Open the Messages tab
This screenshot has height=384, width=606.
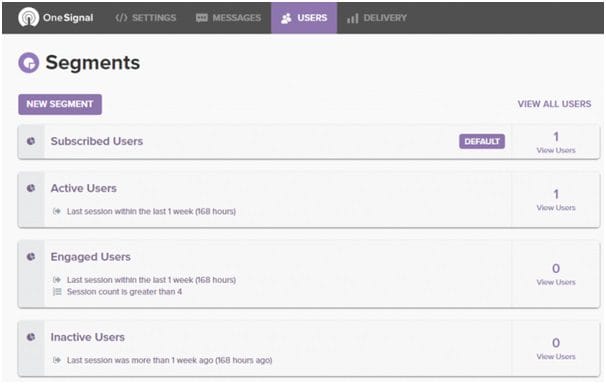(228, 18)
